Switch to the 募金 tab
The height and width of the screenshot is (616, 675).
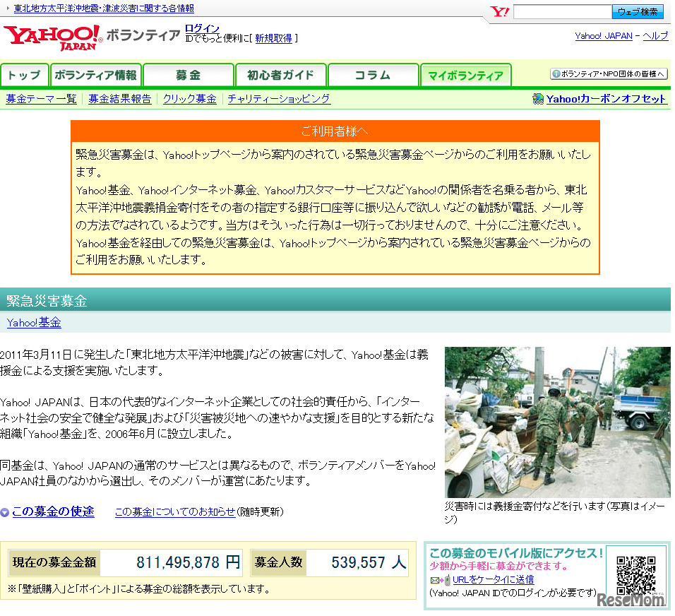[x=188, y=76]
